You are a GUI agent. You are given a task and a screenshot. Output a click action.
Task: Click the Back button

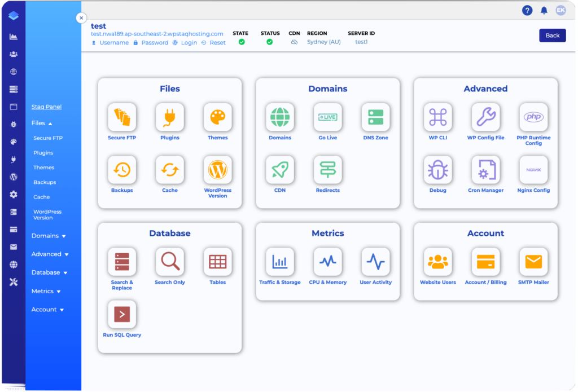(x=552, y=35)
